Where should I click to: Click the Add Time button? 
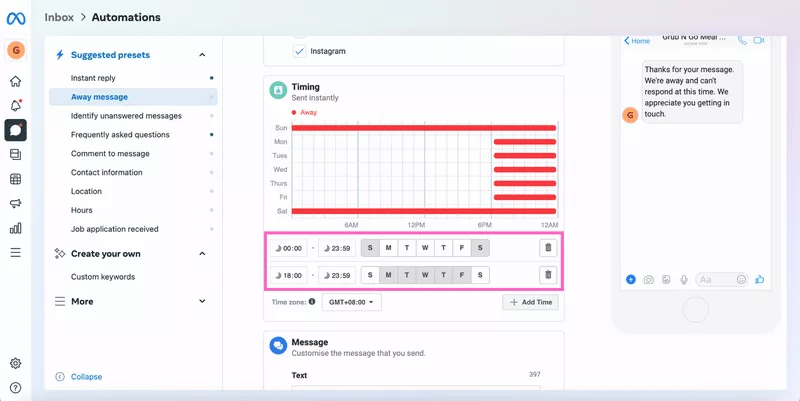[531, 302]
